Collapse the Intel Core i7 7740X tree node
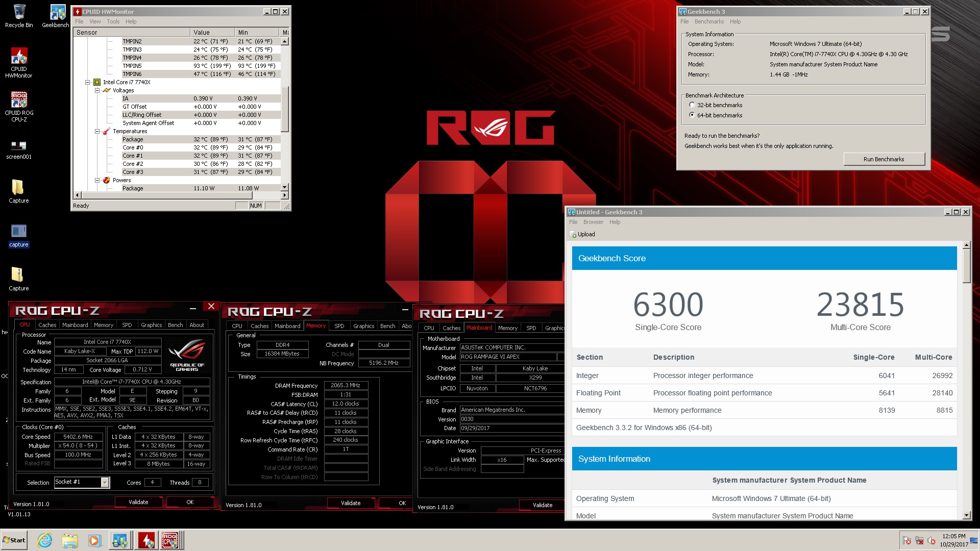 click(x=87, y=82)
